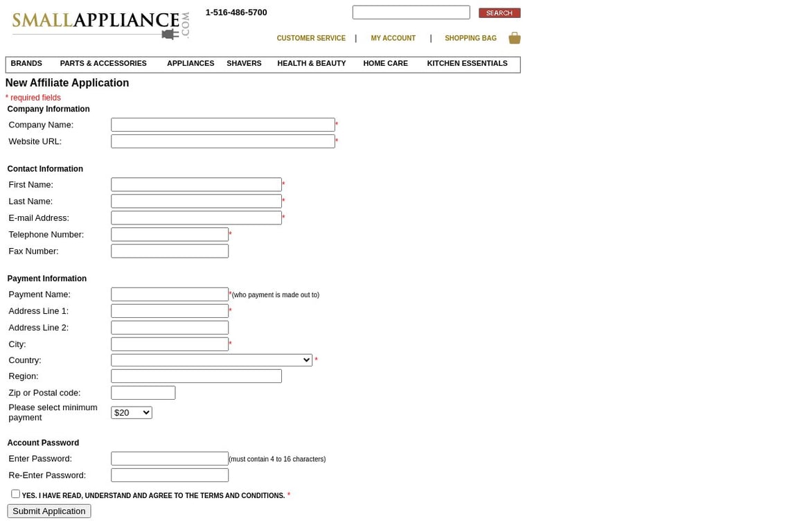Open the Parts & Accessories menu

tap(103, 63)
